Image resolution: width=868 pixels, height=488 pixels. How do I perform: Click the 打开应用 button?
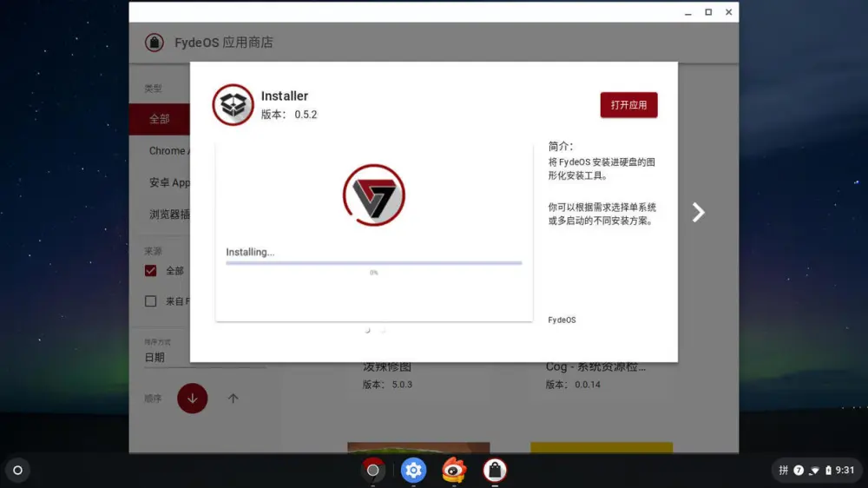(x=628, y=105)
